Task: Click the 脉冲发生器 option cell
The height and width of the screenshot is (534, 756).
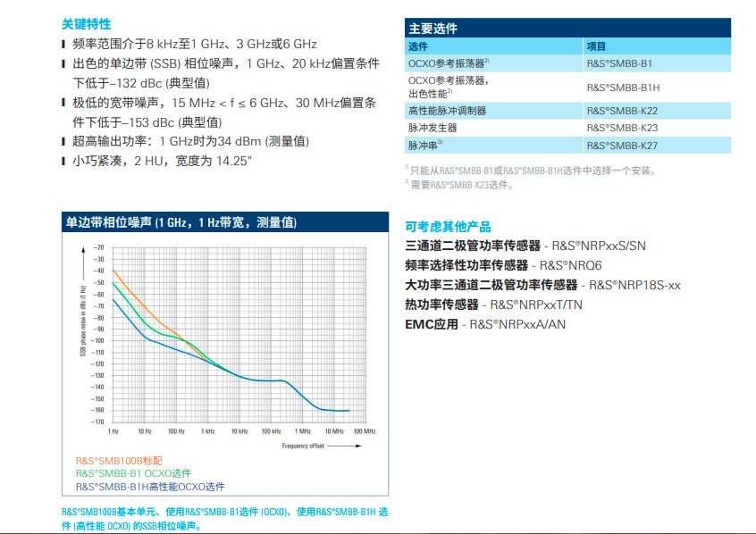Action: [433, 128]
